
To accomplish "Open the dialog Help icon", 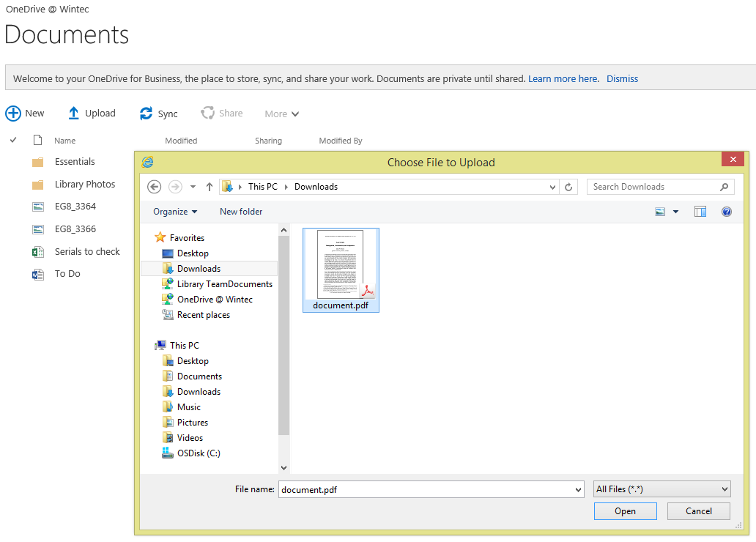I will tap(727, 212).
